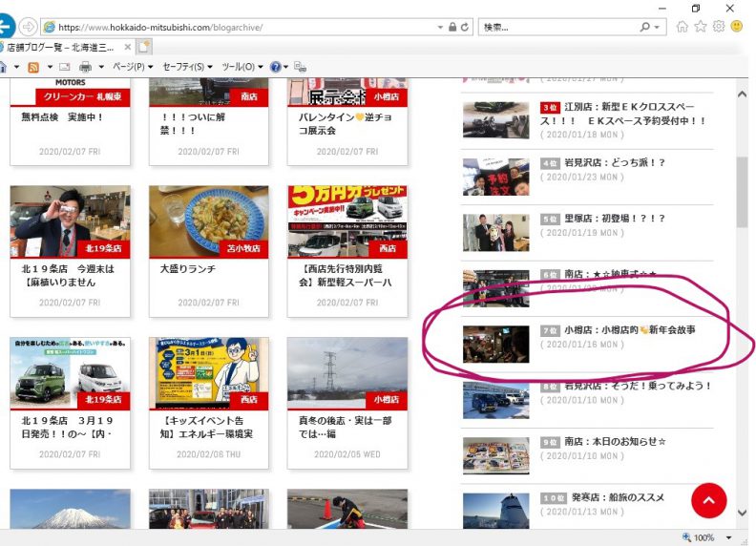
Task: Open post 真冬の後志・実は一部では…編
Action: [x=346, y=428]
